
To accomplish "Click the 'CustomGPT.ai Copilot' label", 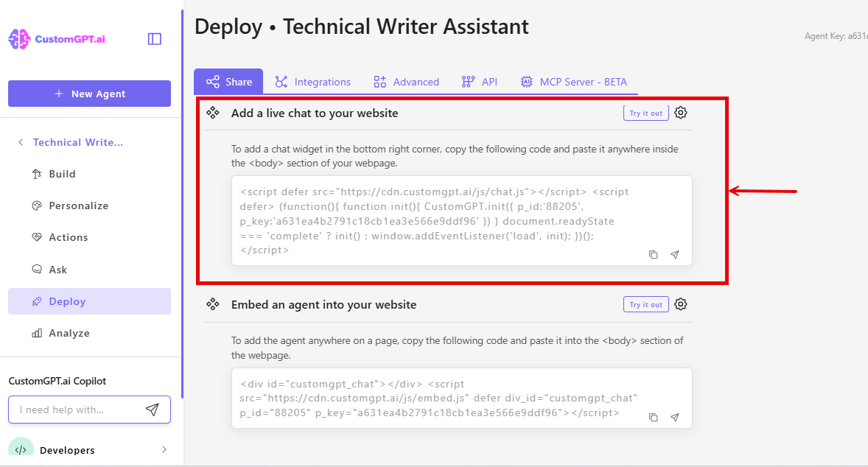I will [x=57, y=381].
